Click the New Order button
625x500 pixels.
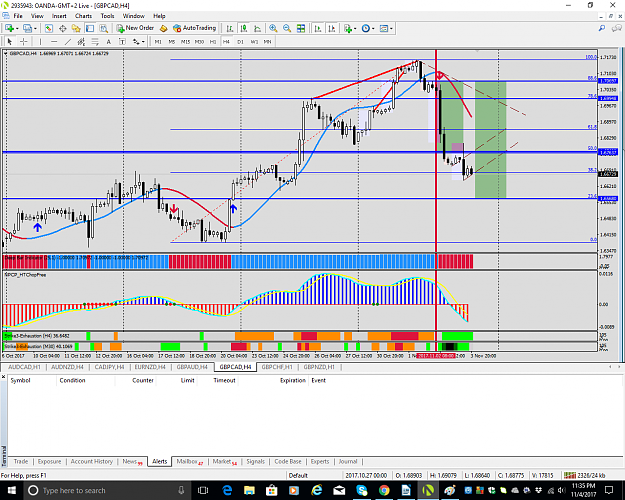tap(135, 28)
